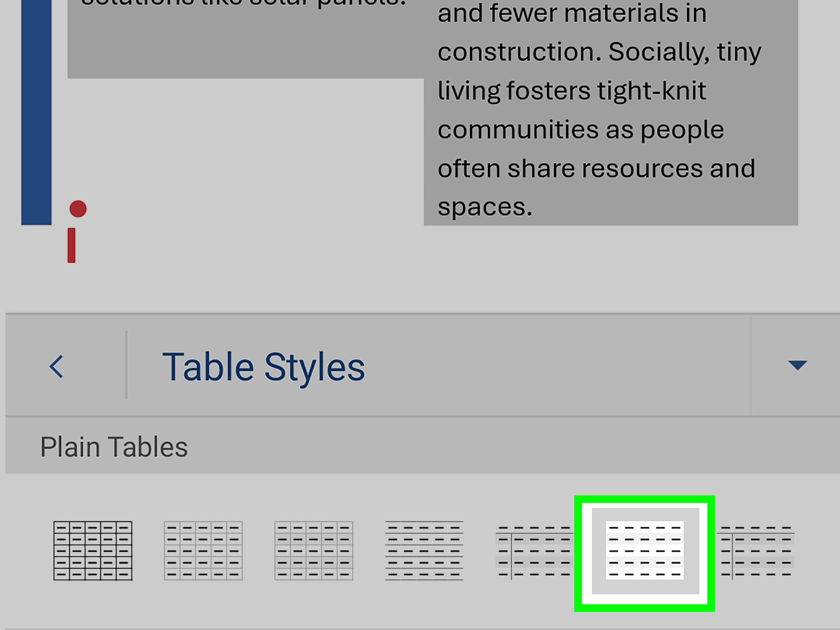Apply the horizontal-lines-only table style

424,551
